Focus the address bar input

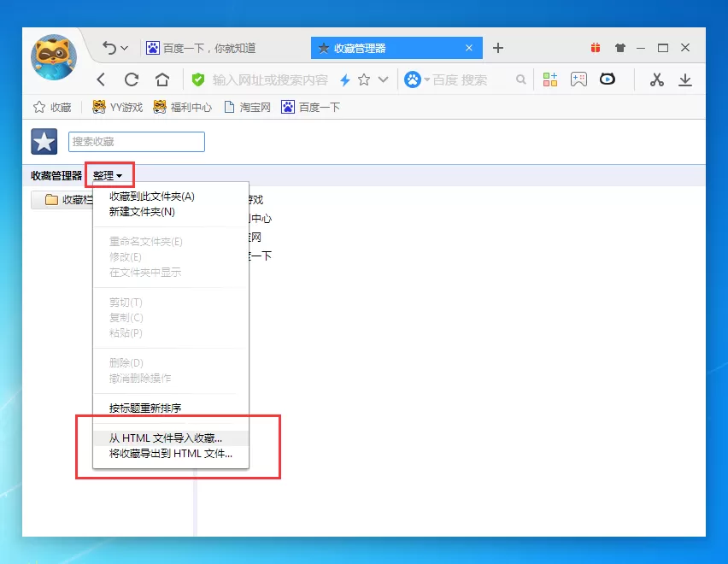point(270,79)
